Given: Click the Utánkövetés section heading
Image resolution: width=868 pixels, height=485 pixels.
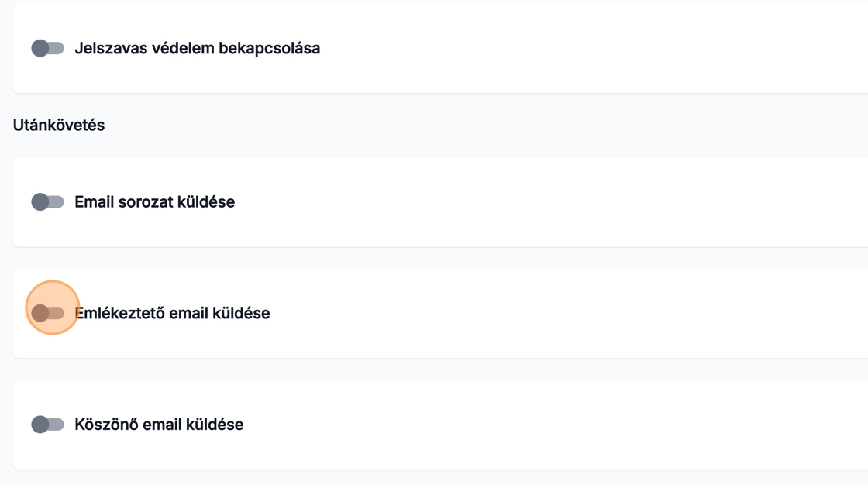Looking at the screenshot, I should click(x=59, y=125).
